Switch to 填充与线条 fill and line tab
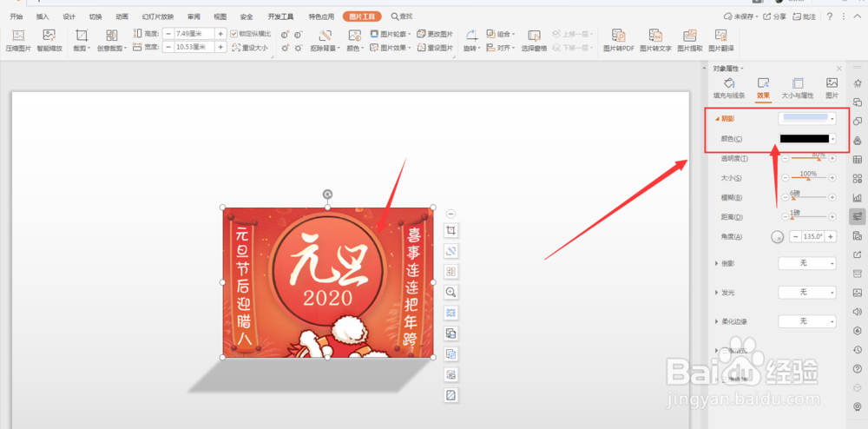Screen dimensions: 868x429 tap(729, 89)
